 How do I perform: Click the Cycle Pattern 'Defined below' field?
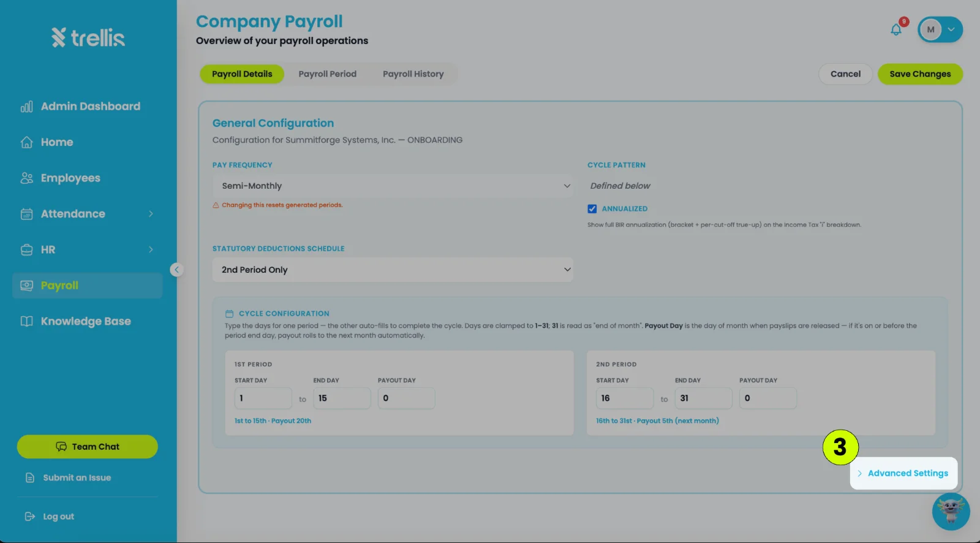point(620,186)
